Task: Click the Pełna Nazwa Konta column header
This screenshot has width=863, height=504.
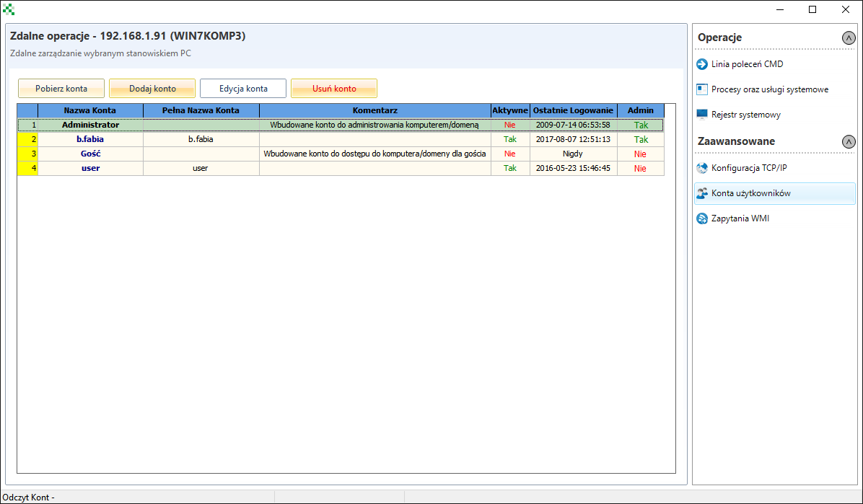Action: (201, 110)
